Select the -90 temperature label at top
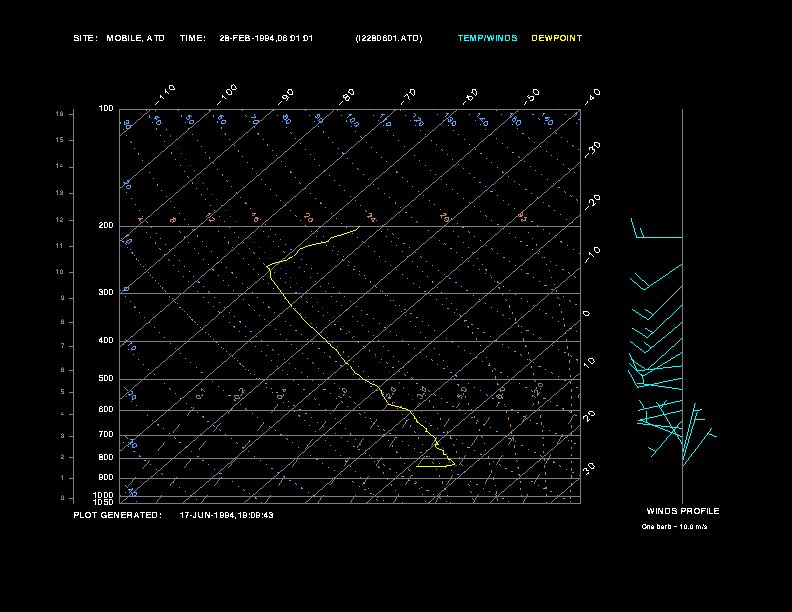This screenshot has width=792, height=612. click(286, 97)
